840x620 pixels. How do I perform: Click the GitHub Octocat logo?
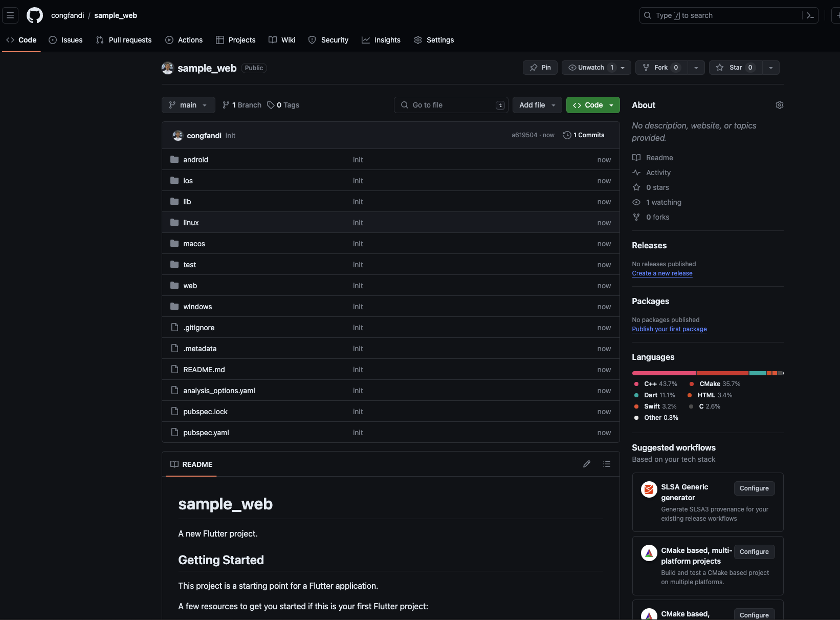click(x=35, y=15)
